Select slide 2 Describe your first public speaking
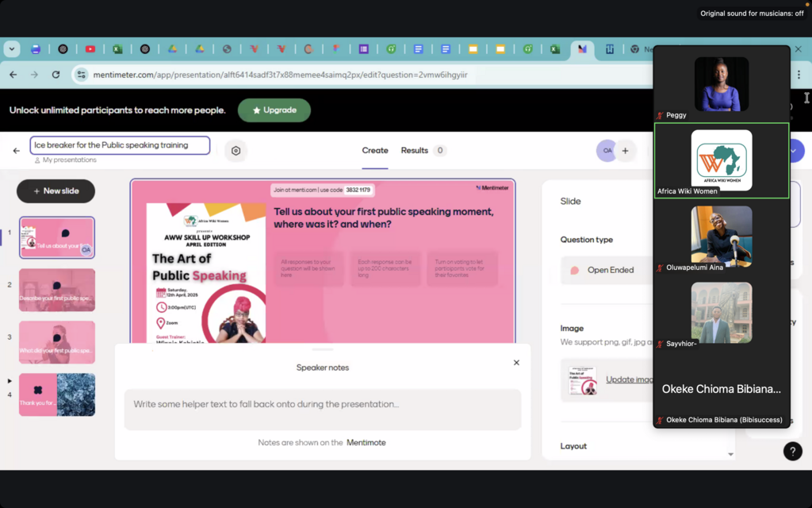812x508 pixels. click(57, 290)
